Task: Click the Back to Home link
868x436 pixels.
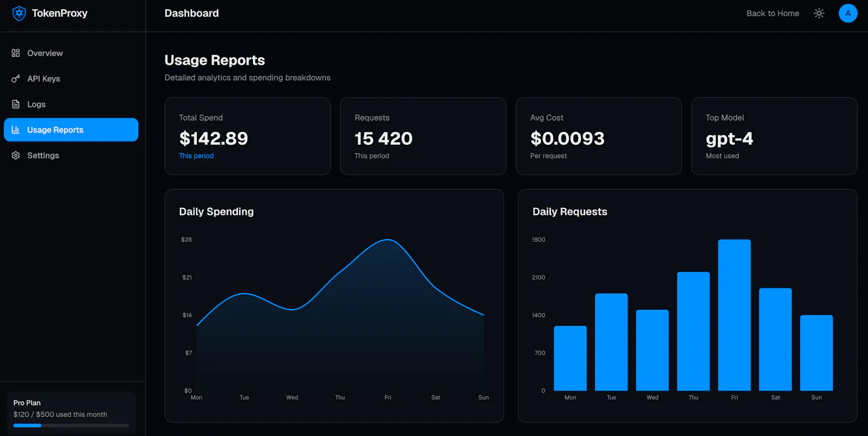Action: (773, 13)
